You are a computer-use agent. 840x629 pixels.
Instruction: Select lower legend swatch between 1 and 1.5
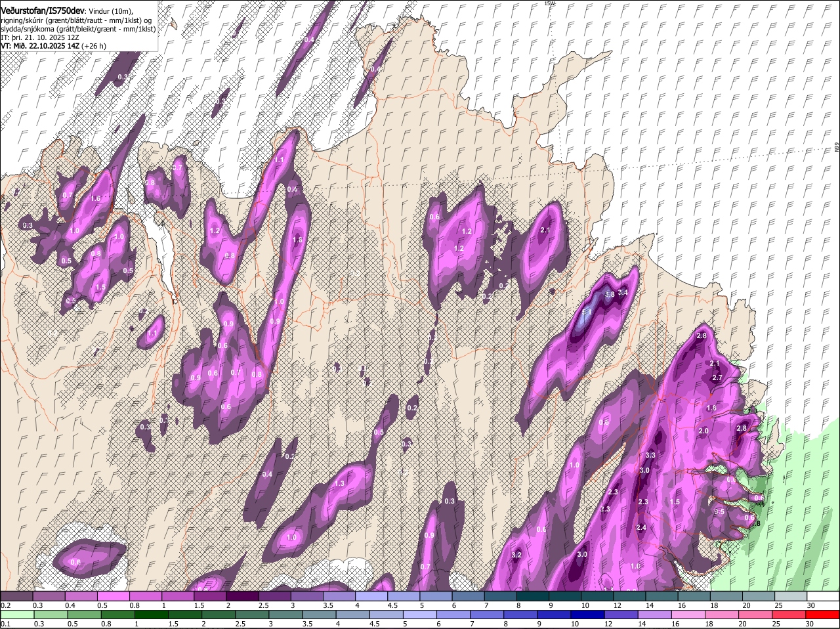[152, 615]
